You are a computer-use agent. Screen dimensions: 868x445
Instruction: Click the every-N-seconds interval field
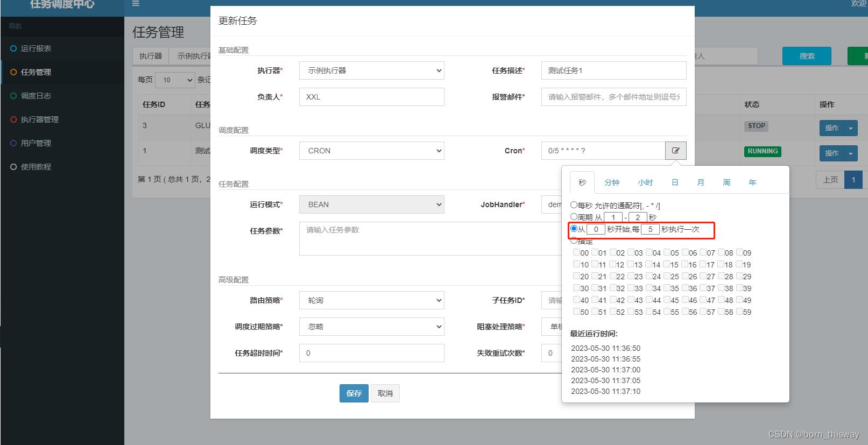[650, 229]
